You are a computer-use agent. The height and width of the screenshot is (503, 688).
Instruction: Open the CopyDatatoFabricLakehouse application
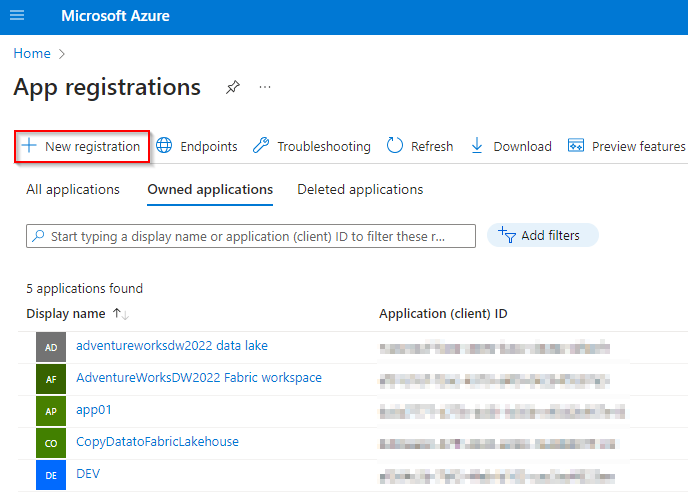[158, 442]
